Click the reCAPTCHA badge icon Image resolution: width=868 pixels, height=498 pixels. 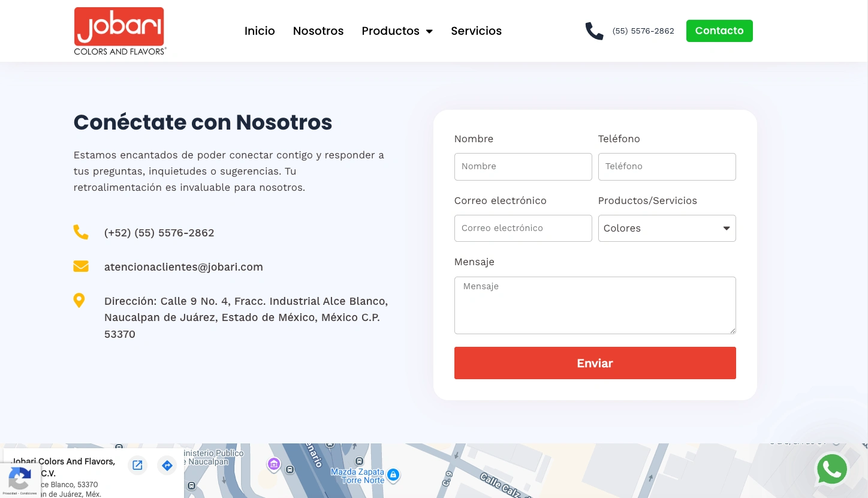tap(20, 479)
